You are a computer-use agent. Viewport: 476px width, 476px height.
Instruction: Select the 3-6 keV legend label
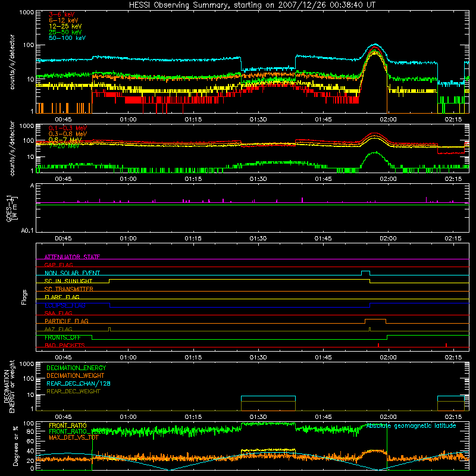(61, 14)
